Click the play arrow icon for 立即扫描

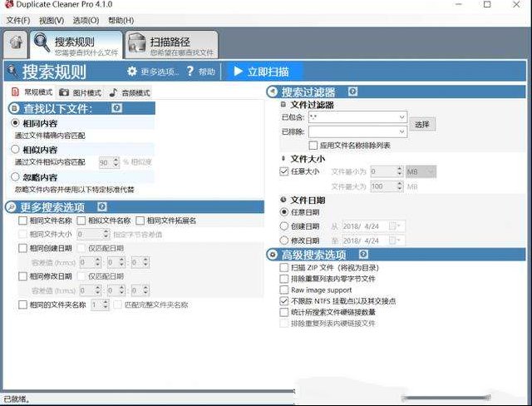pyautogui.click(x=239, y=72)
